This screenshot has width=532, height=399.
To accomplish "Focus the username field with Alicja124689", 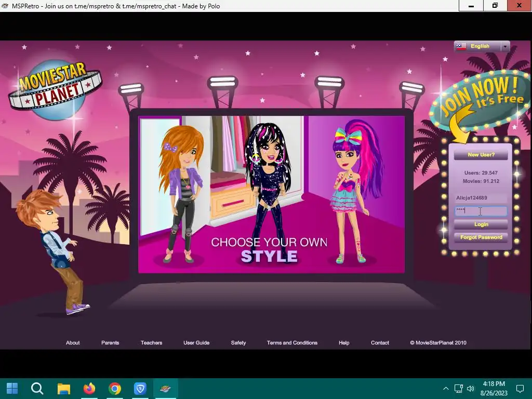I will [x=481, y=198].
